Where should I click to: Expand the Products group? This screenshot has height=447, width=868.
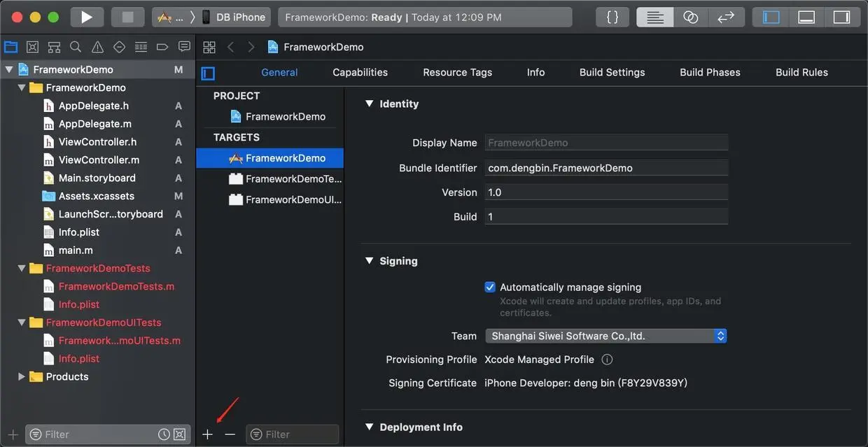point(22,376)
